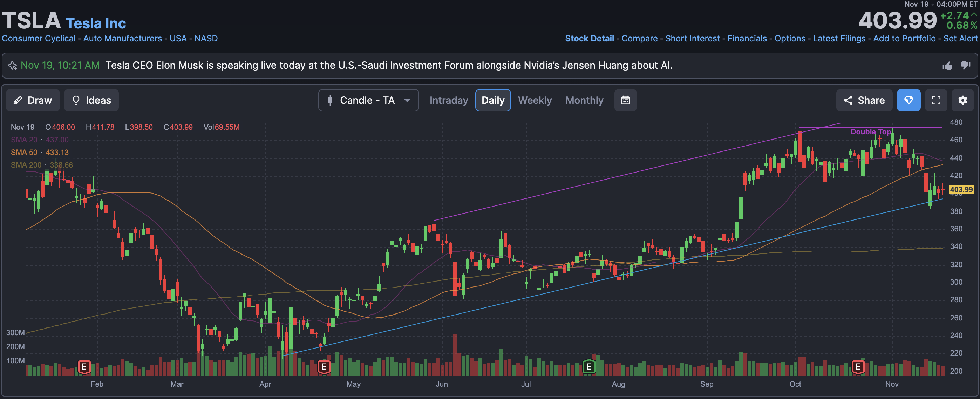Open the Auto Manufacturers industry link

tap(123, 39)
